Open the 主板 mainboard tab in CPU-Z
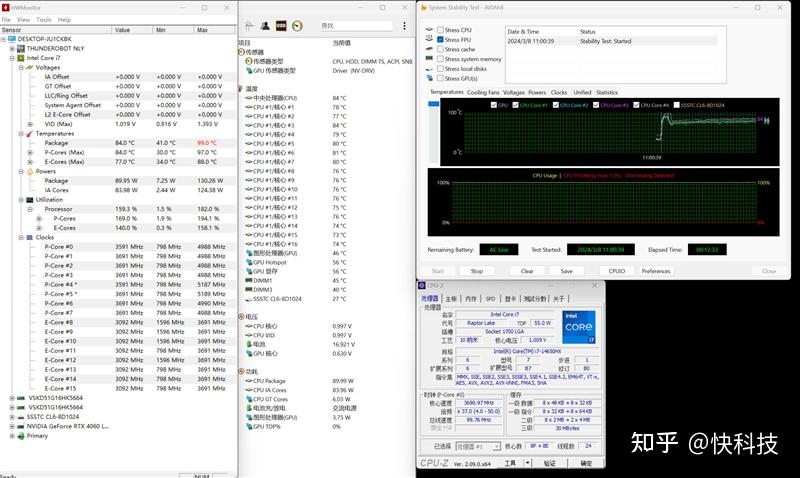The width and height of the screenshot is (800, 478). [x=451, y=299]
